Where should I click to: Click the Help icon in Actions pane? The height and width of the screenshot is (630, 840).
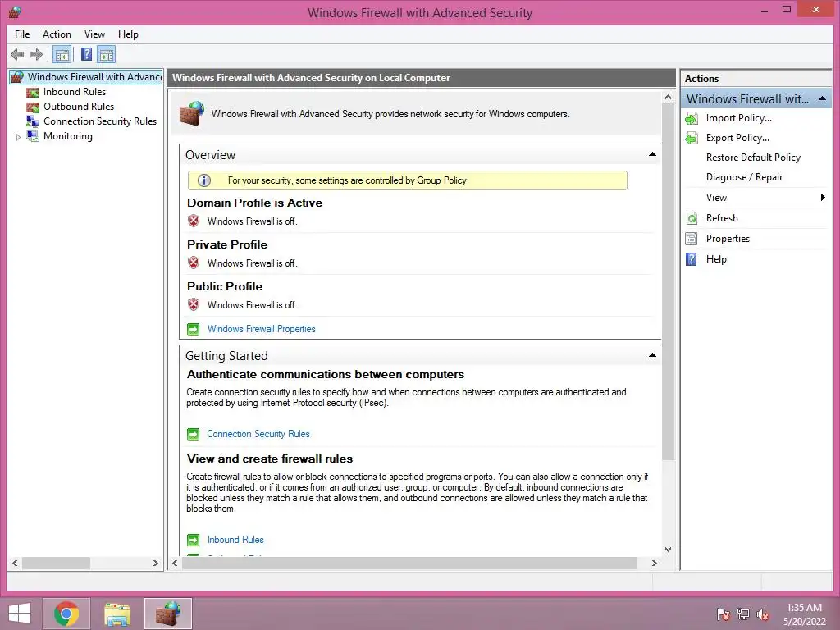click(x=692, y=259)
